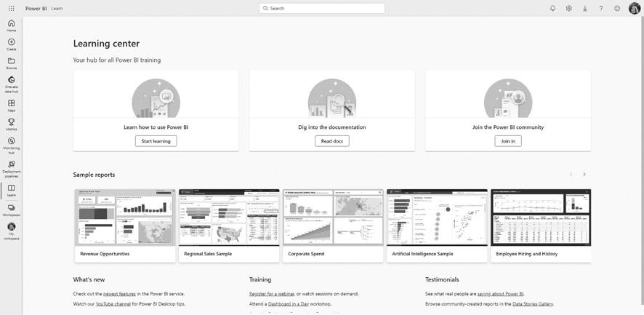Click Learn breadcrumb in header
Screen dimensions: 644x315
click(57, 8)
